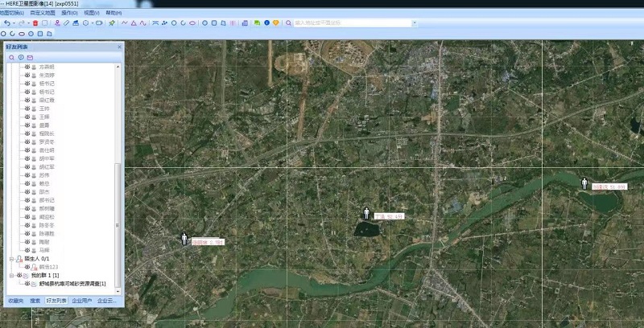644x328 pixels.
Task: Switch to the 企业用户 tab
Action: click(82, 301)
